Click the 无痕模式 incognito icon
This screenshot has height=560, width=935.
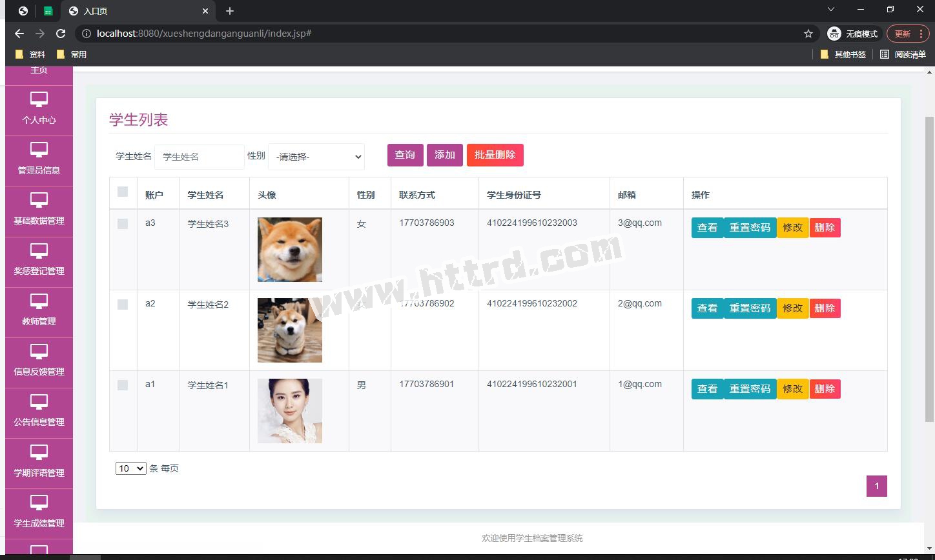[x=834, y=34]
